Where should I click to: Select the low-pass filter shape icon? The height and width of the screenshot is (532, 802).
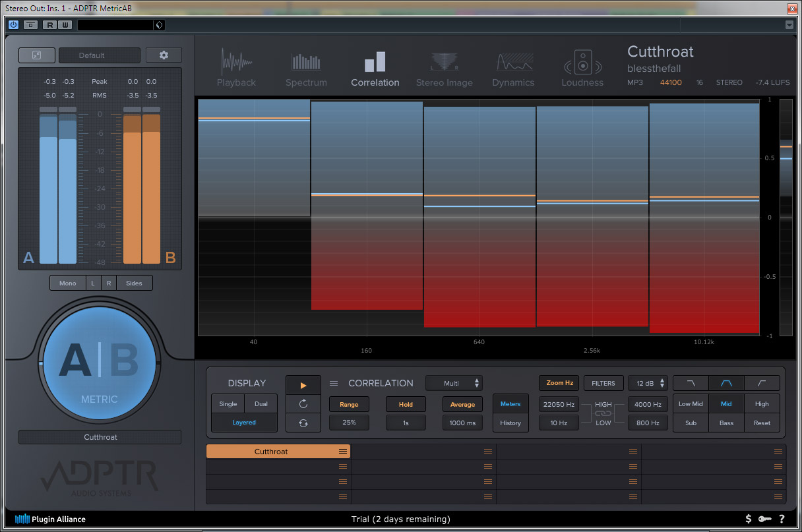[x=691, y=383]
